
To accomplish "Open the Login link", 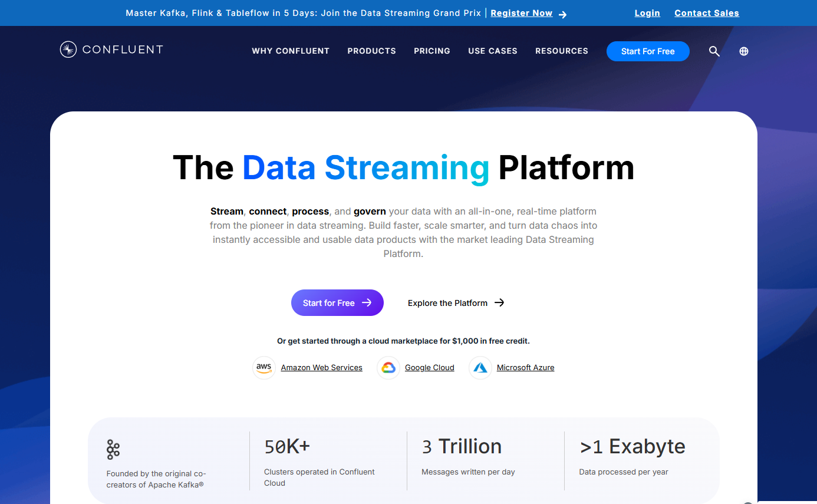I will point(647,13).
